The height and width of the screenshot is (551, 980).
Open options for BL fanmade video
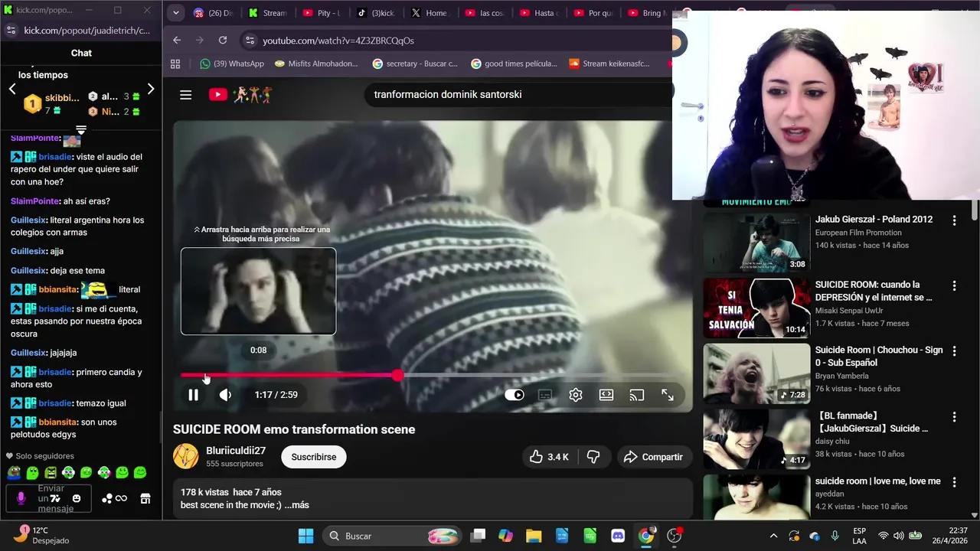[x=954, y=417]
